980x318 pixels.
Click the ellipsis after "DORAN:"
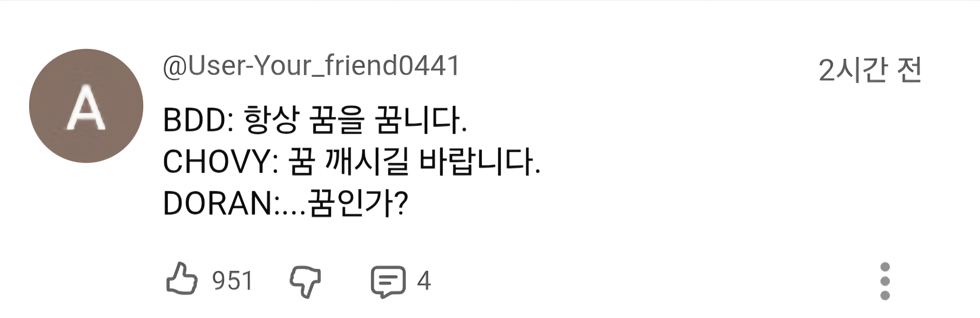click(293, 209)
